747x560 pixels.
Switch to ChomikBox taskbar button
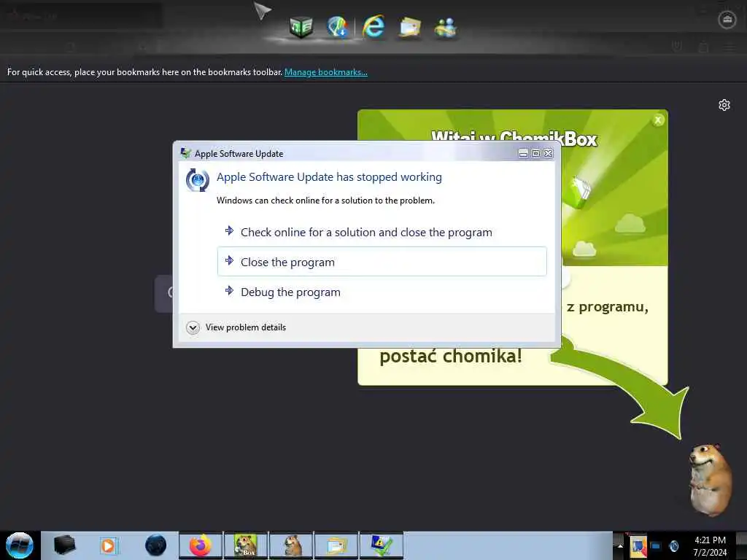click(x=246, y=545)
